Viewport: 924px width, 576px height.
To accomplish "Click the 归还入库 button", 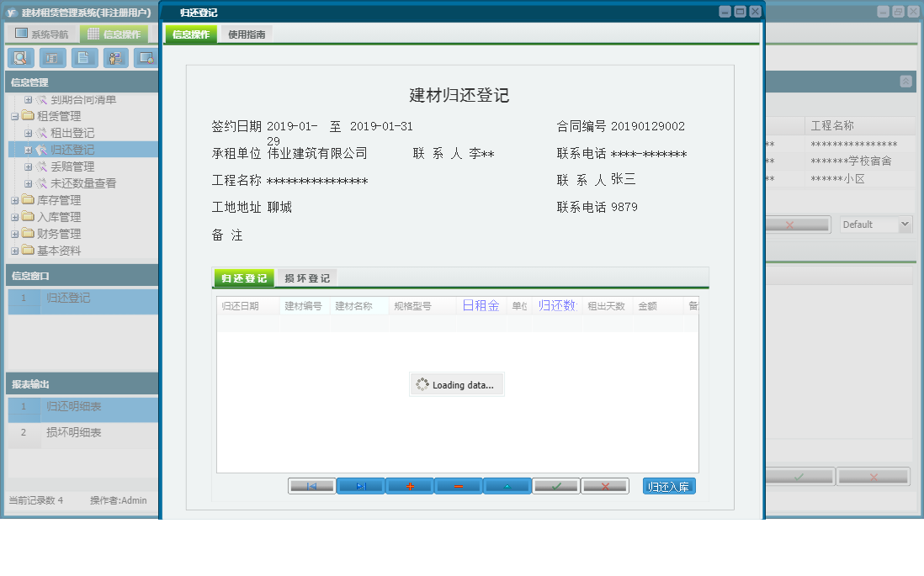I will pos(669,485).
